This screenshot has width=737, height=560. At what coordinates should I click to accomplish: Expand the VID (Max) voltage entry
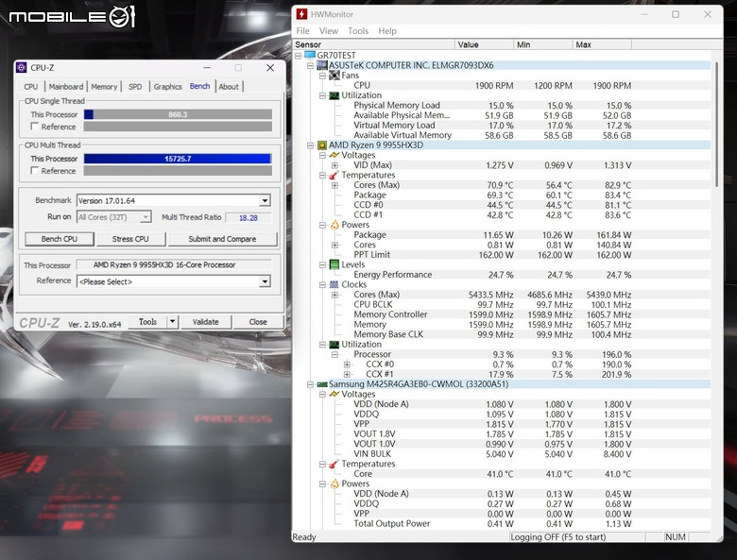coord(334,165)
